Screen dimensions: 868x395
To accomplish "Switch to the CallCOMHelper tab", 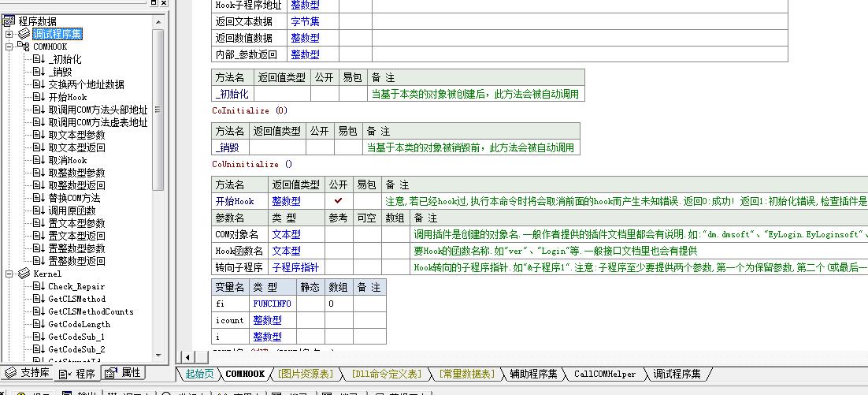I will [605, 374].
